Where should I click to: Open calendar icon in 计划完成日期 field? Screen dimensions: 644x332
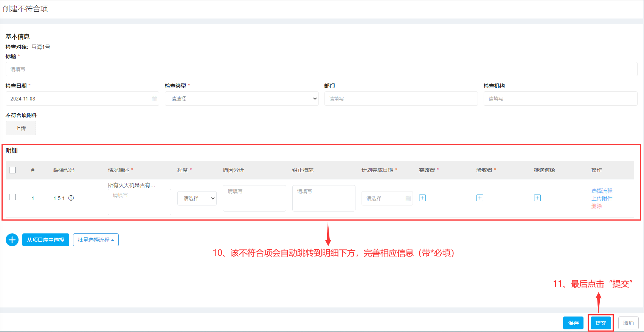(x=408, y=198)
